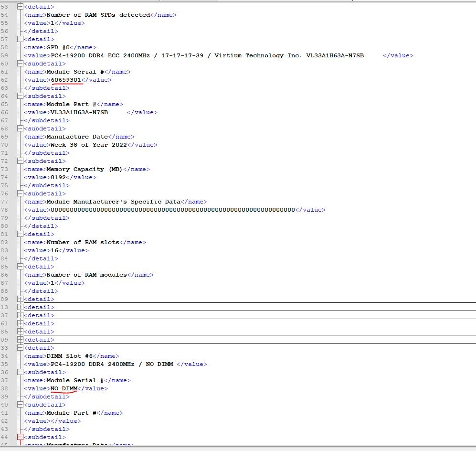This screenshot has height=451, width=476.
Task: Click "Module Part #" on line 65
Action: click(72, 104)
